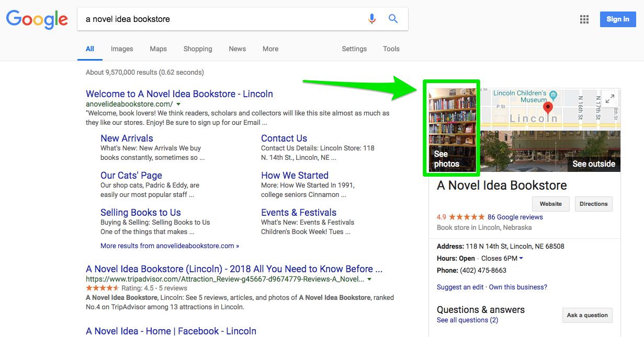Open the See photos bookshelf thumbnail
Image resolution: width=644 pixels, height=337 pixels.
(x=452, y=130)
